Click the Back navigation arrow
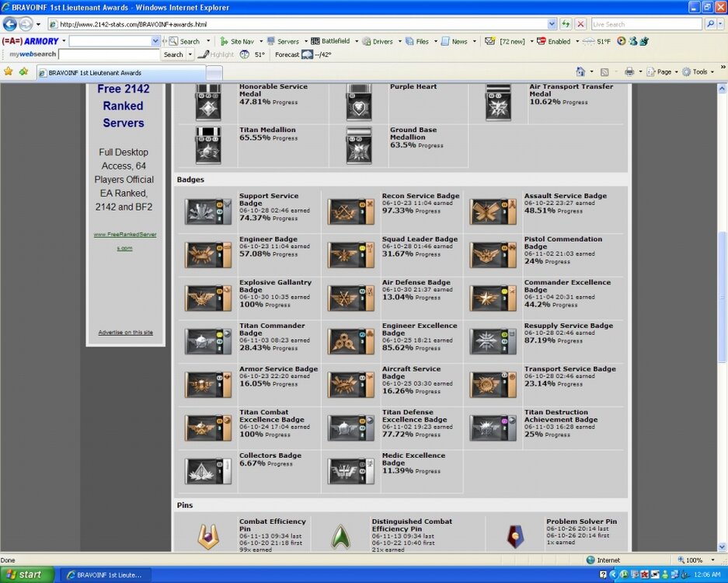The height and width of the screenshot is (583, 728). point(10,23)
